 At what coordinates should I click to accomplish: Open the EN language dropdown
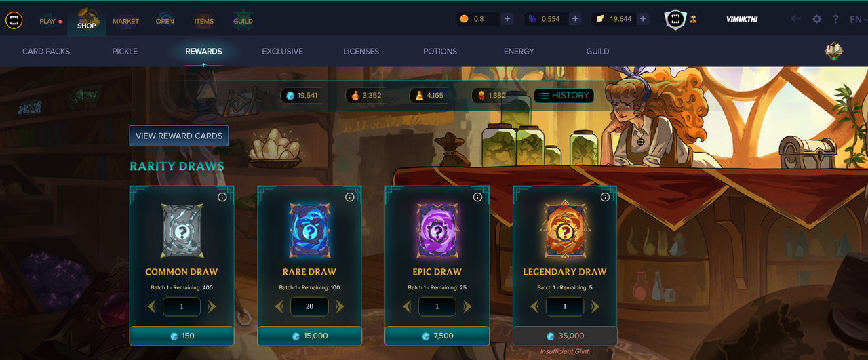pos(856,20)
